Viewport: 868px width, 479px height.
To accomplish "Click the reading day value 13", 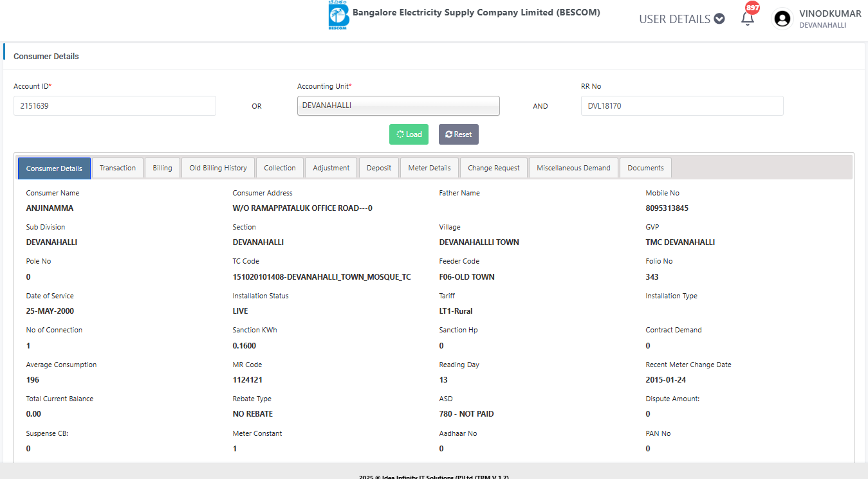I will [443, 380].
